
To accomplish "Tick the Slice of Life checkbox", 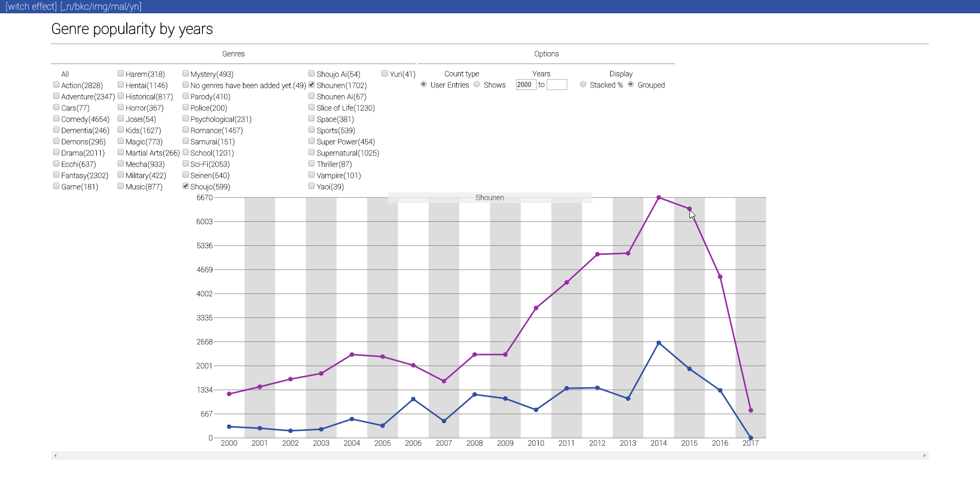I will tap(311, 107).
